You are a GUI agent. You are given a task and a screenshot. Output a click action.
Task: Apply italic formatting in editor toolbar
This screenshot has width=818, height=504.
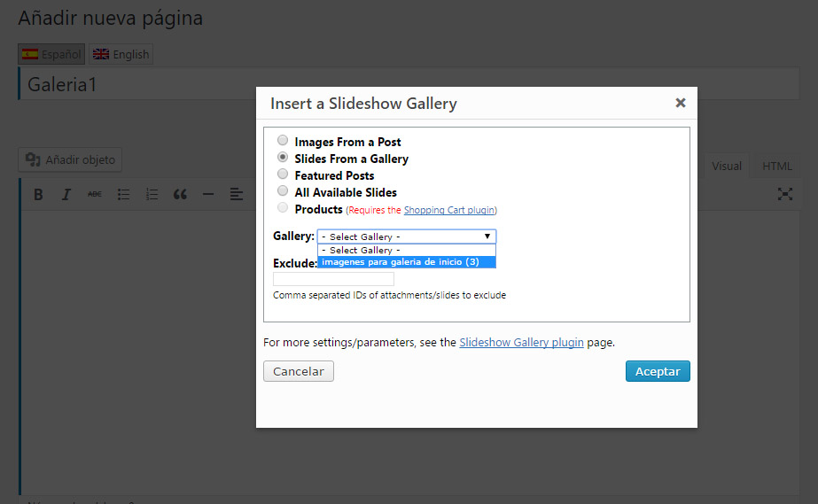pyautogui.click(x=66, y=194)
